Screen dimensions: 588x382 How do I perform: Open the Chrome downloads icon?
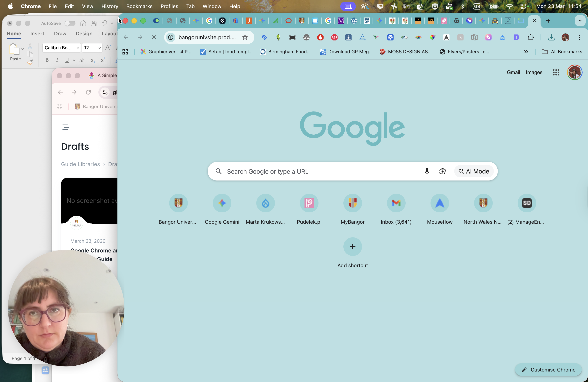(x=551, y=38)
